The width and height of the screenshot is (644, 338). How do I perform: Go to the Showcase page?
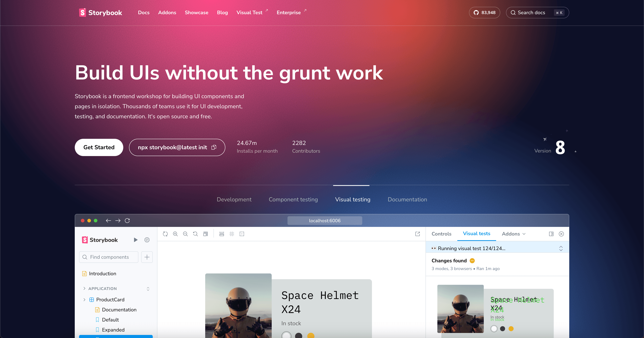(197, 13)
